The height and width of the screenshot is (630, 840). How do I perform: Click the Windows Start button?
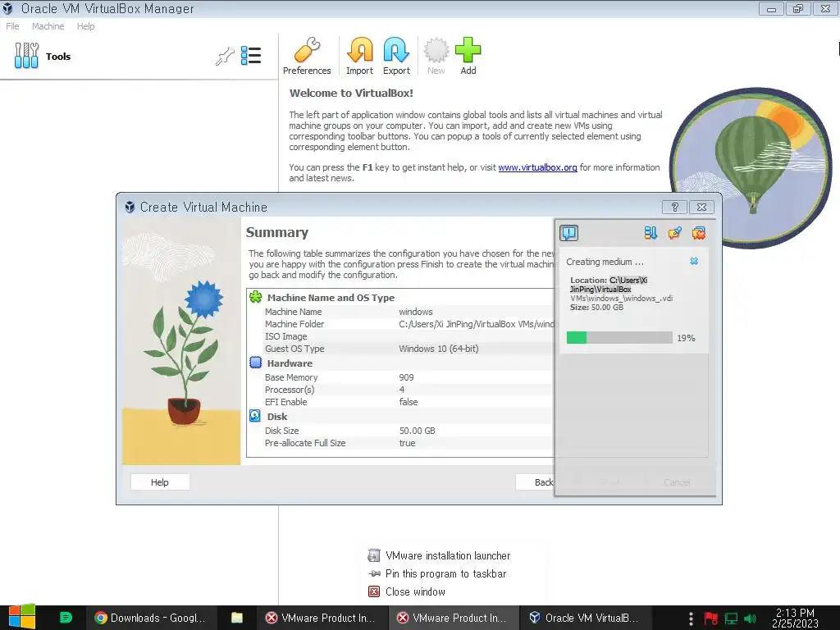(x=21, y=617)
